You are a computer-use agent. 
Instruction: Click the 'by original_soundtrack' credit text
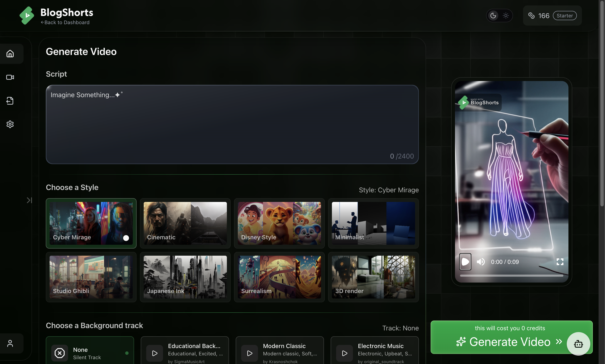pyautogui.click(x=381, y=361)
